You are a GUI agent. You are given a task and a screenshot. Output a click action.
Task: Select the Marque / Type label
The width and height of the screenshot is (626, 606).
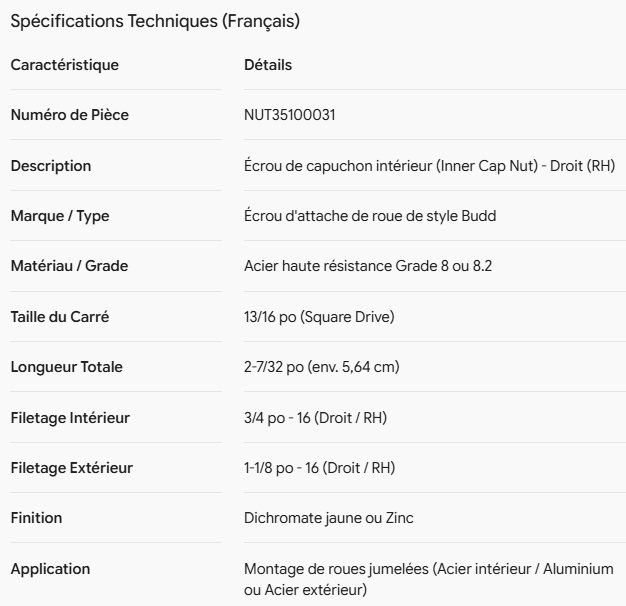tap(60, 216)
